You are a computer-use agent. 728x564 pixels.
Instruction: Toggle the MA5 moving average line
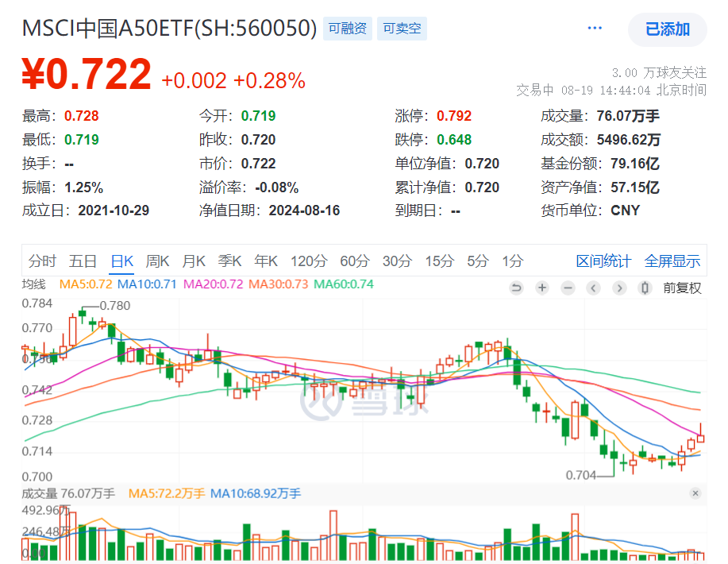point(84,284)
